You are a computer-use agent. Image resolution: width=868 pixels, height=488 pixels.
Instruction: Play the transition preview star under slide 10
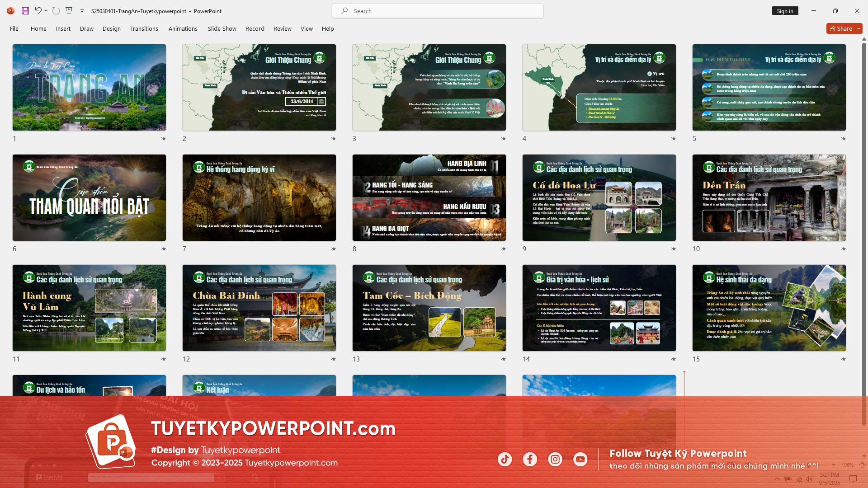pos(844,249)
